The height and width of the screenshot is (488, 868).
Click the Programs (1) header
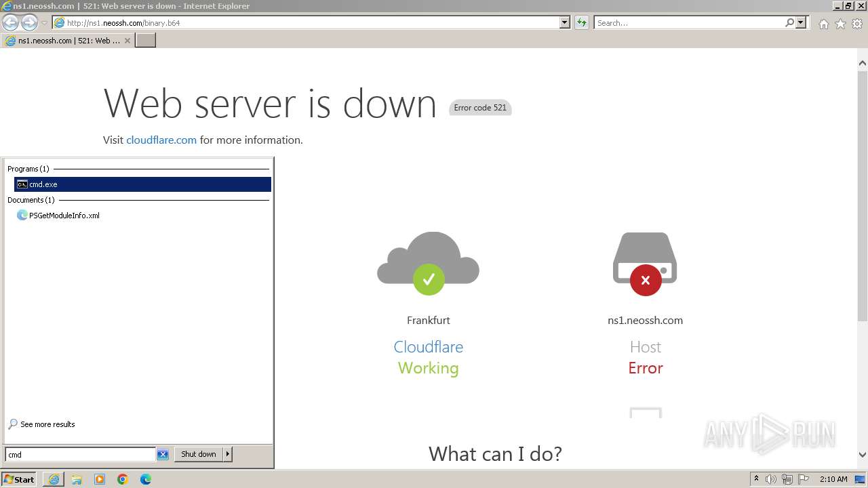[28, 169]
